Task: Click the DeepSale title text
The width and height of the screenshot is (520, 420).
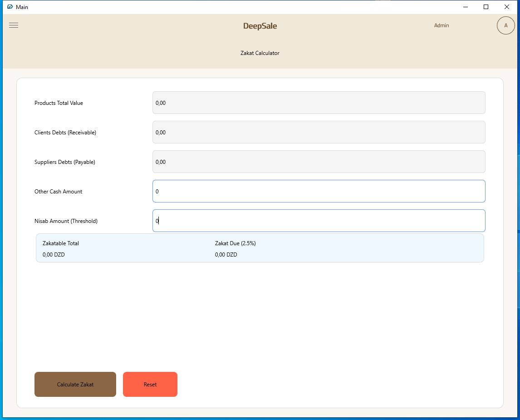Action: point(260,26)
